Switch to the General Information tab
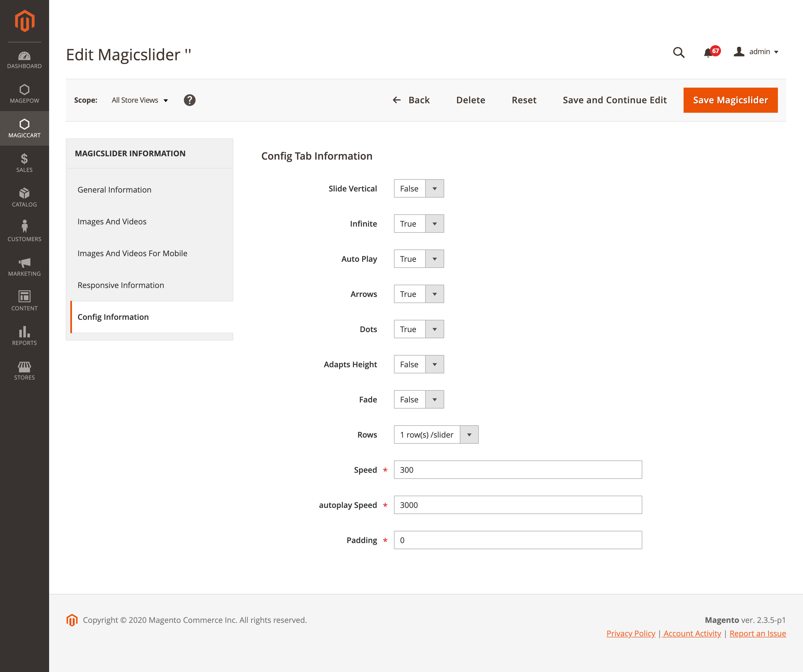The height and width of the screenshot is (672, 803). 114,190
